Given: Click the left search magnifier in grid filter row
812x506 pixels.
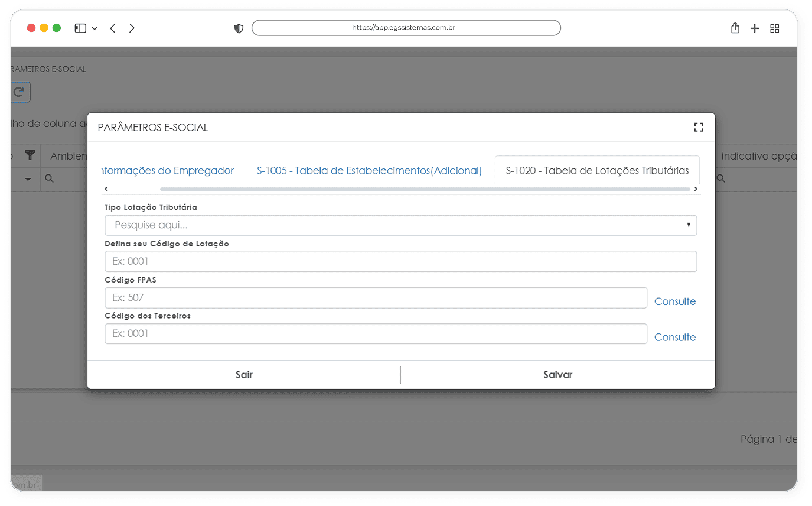Looking at the screenshot, I should click(50, 179).
